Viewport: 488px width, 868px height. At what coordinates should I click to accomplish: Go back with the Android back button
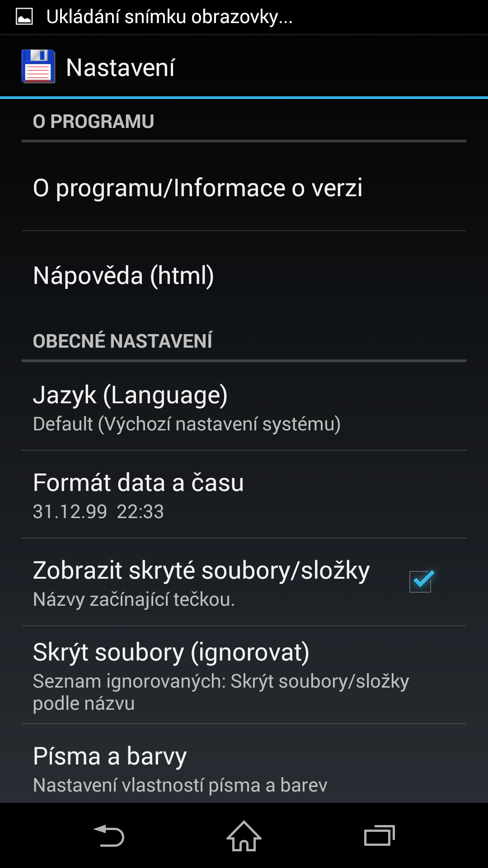click(109, 835)
